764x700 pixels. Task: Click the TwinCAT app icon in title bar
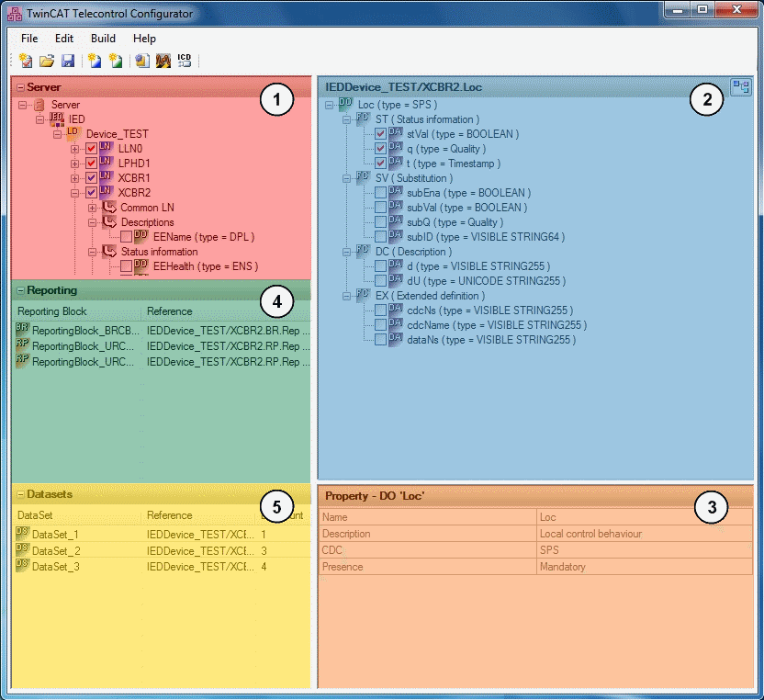pos(15,14)
